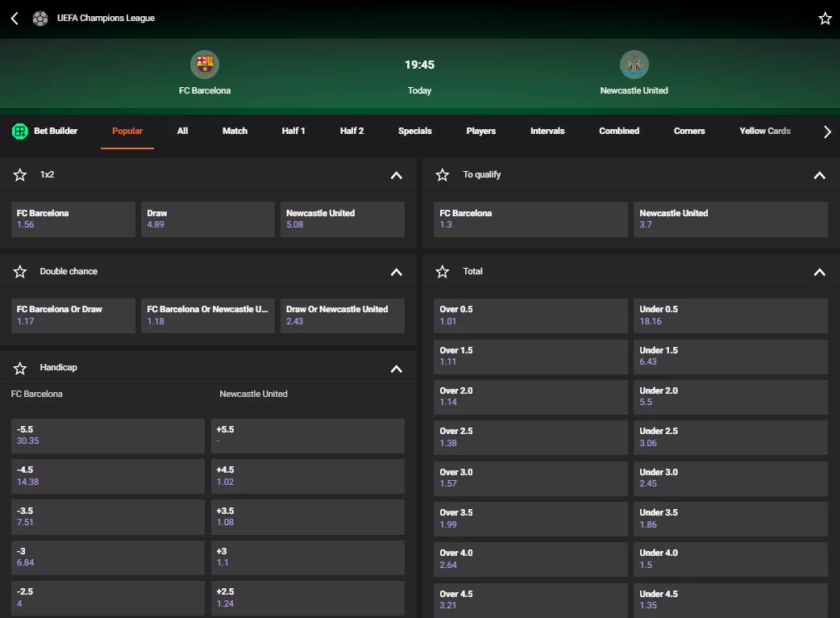
Task: Tap the star to favorite this match
Action: click(x=824, y=18)
